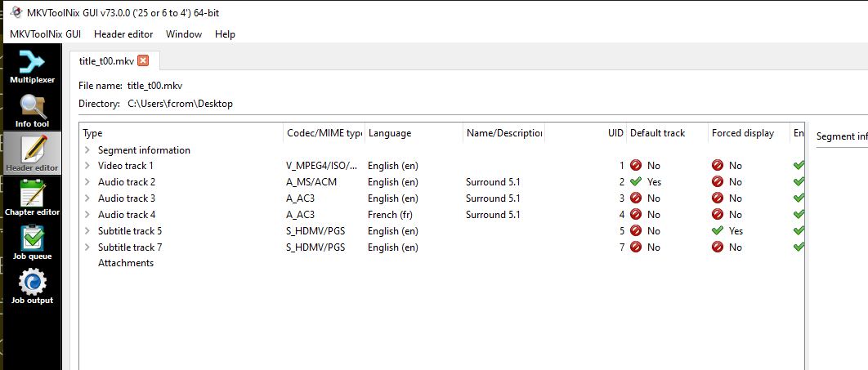Click Default track No for Subtitle track 5
868x370 pixels.
click(645, 231)
